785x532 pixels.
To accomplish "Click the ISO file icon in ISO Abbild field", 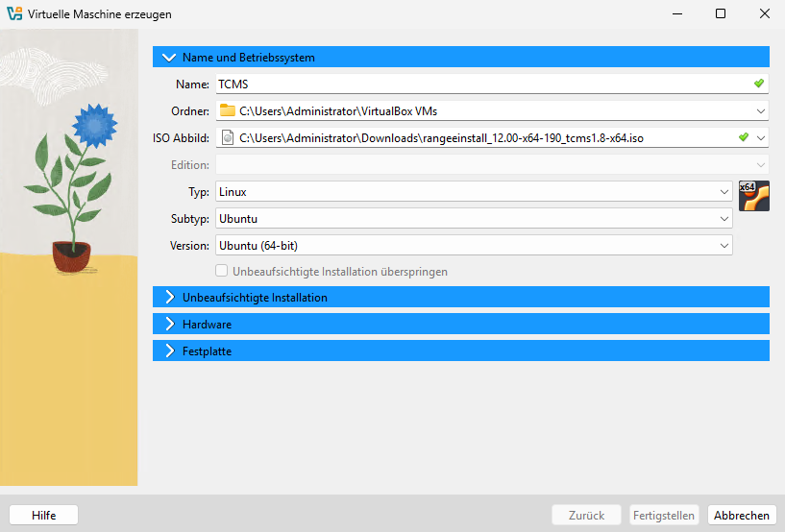I will [x=227, y=137].
